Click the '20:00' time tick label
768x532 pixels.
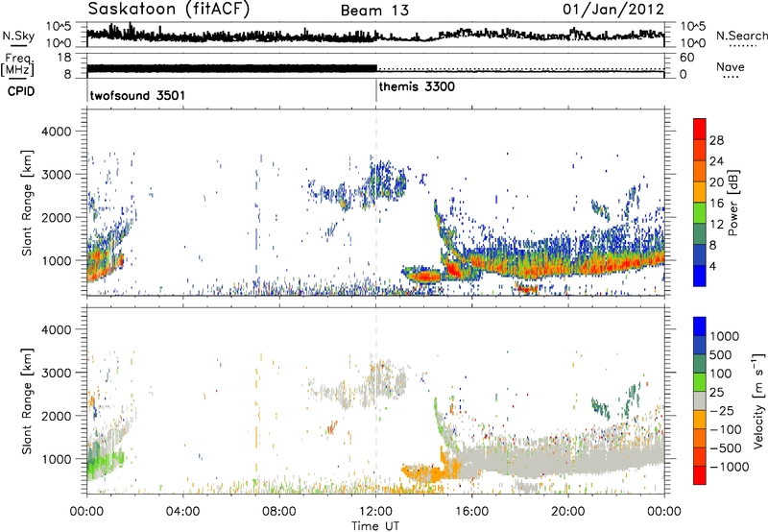567,512
